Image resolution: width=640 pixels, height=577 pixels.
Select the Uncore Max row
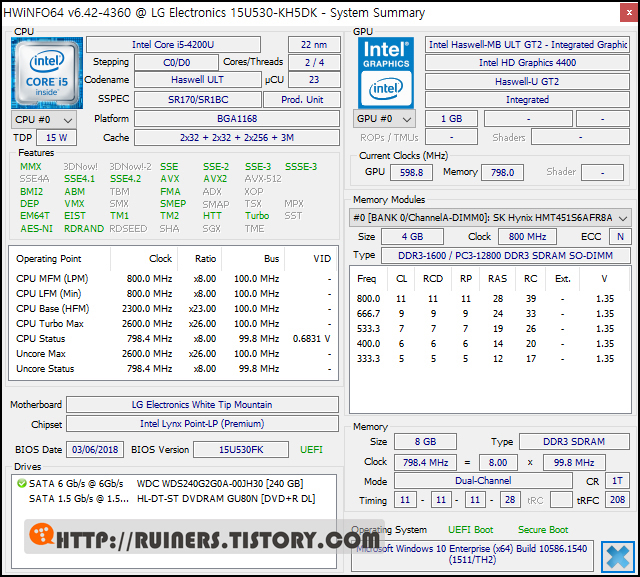coord(173,354)
